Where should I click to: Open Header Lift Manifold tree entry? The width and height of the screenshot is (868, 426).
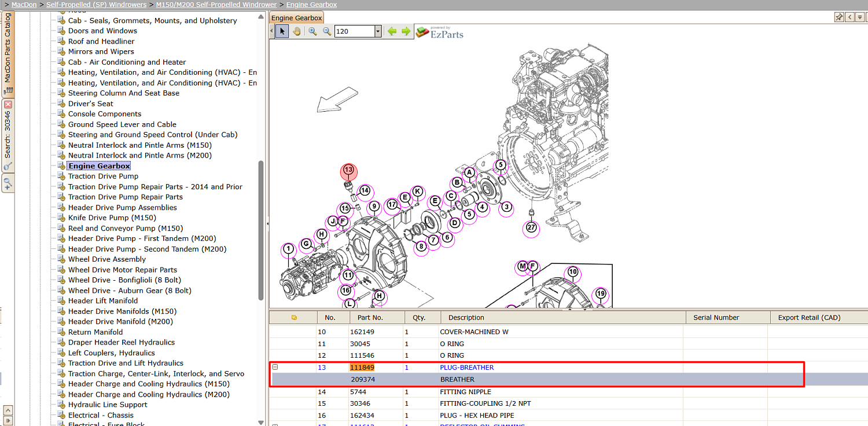[103, 300]
